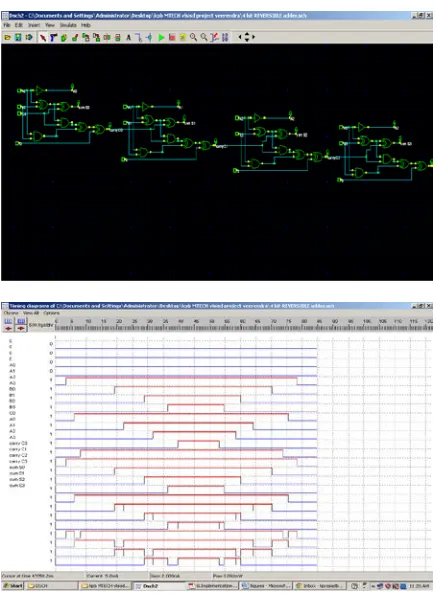Open the View menu in Dsch2
The width and height of the screenshot is (436, 594).
50,25
